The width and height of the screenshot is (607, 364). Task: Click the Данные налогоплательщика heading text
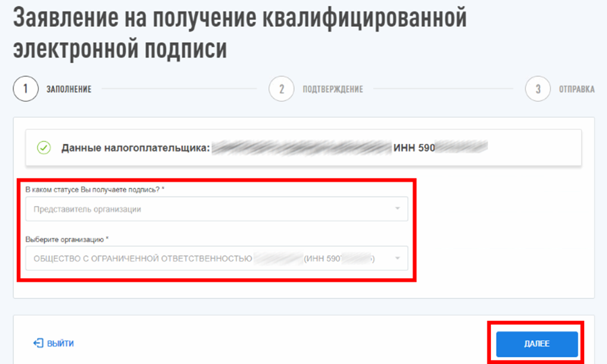coord(136,148)
